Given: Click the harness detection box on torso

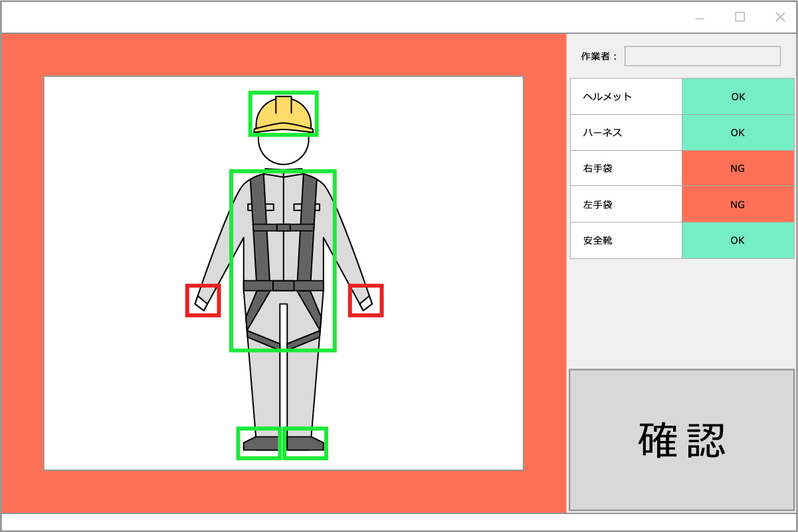Looking at the screenshot, I should [x=283, y=260].
